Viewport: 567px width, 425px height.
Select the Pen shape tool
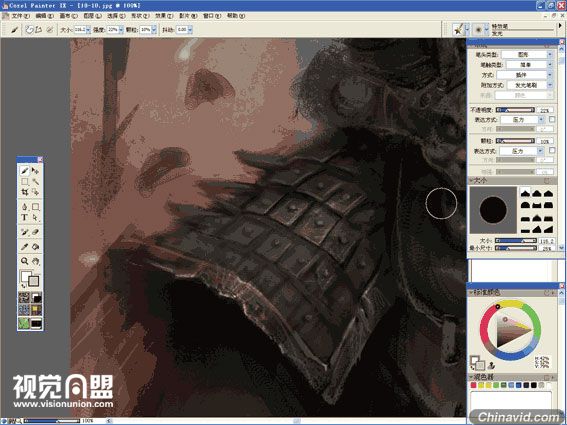(x=24, y=207)
